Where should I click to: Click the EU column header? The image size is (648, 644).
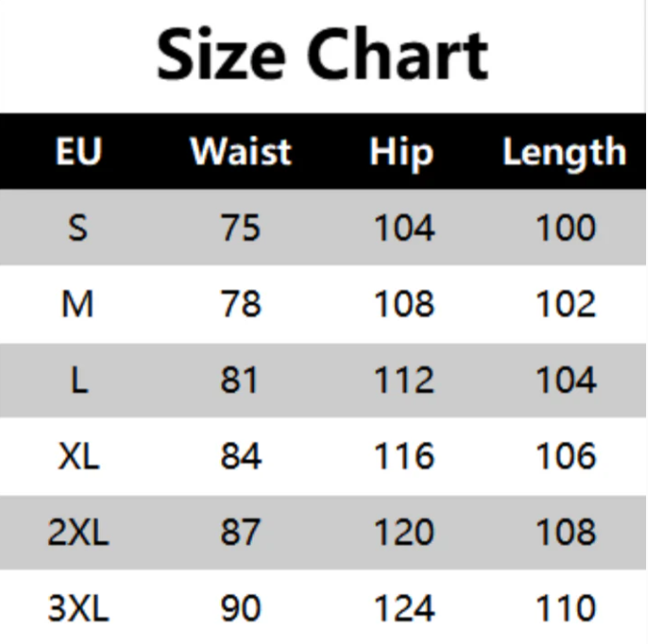(79, 153)
